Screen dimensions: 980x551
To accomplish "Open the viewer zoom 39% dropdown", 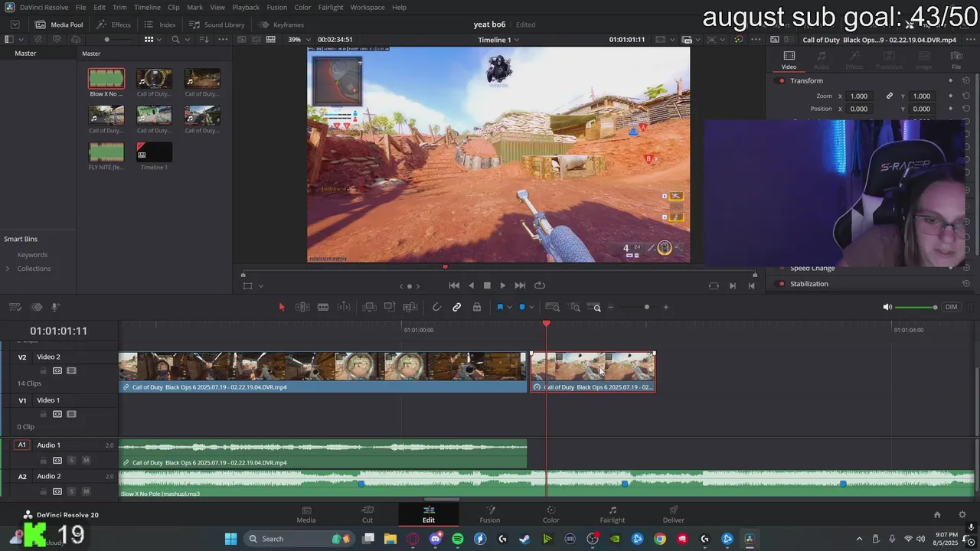I will [299, 40].
